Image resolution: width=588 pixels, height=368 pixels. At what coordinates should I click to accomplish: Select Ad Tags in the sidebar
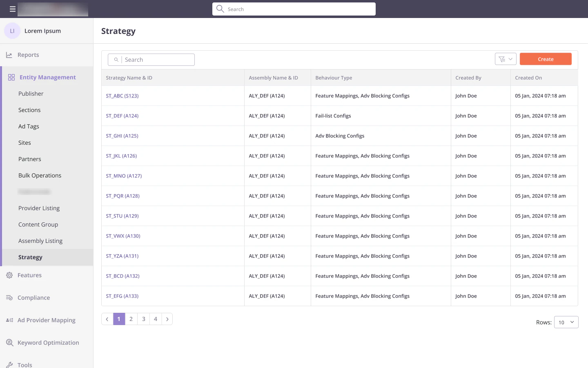pos(29,126)
